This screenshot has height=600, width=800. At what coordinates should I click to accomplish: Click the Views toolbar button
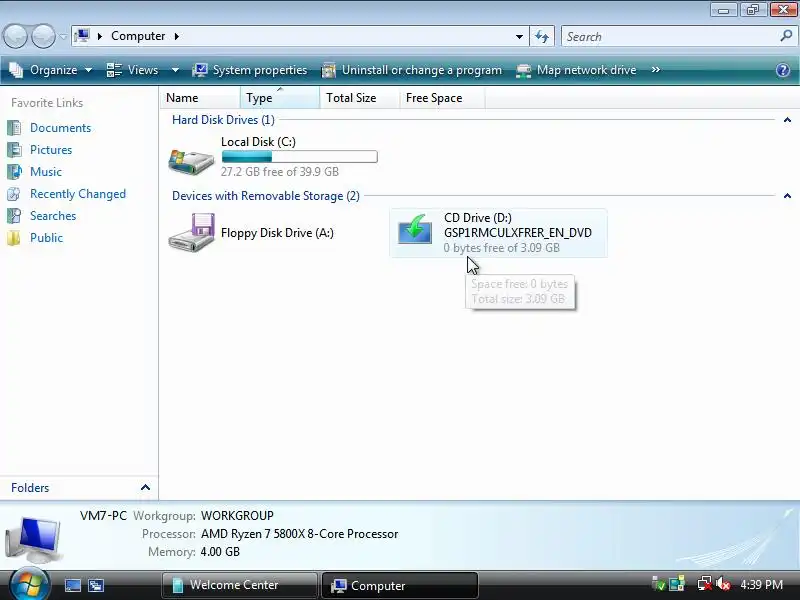[x=132, y=70]
